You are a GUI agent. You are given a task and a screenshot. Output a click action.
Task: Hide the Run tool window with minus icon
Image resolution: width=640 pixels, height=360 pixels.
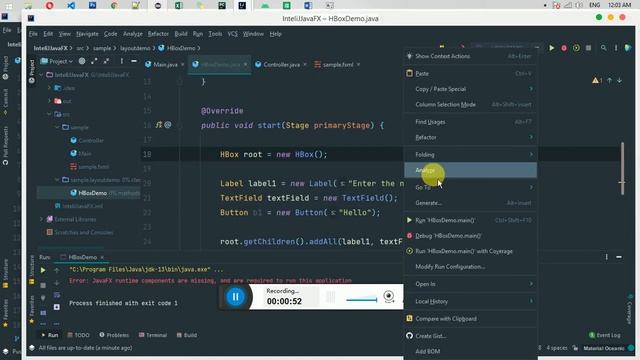click(x=619, y=257)
